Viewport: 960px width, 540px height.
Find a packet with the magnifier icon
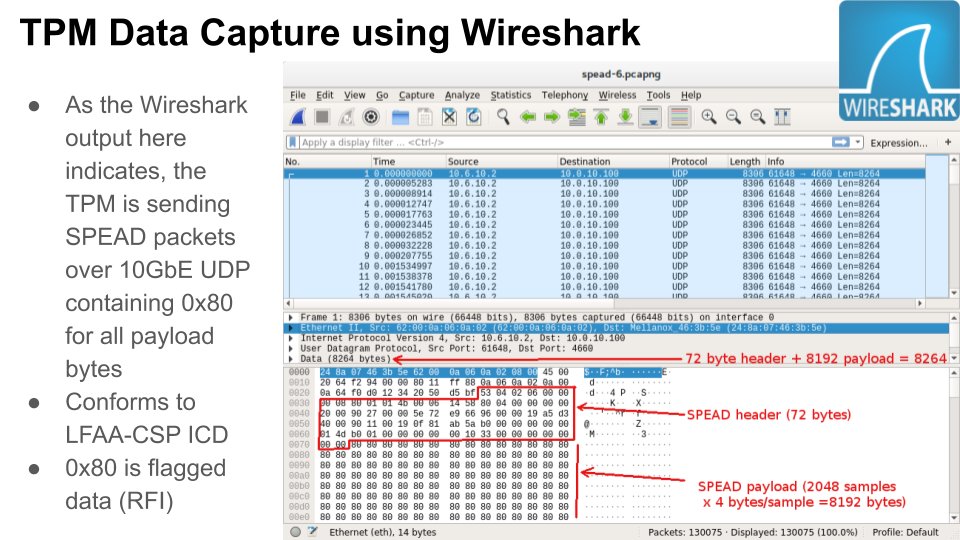(503, 116)
